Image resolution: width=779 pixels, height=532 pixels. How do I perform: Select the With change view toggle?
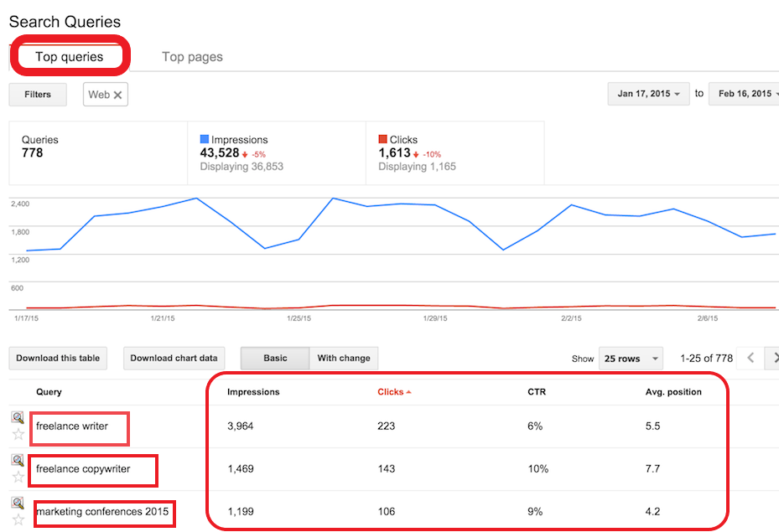click(344, 359)
